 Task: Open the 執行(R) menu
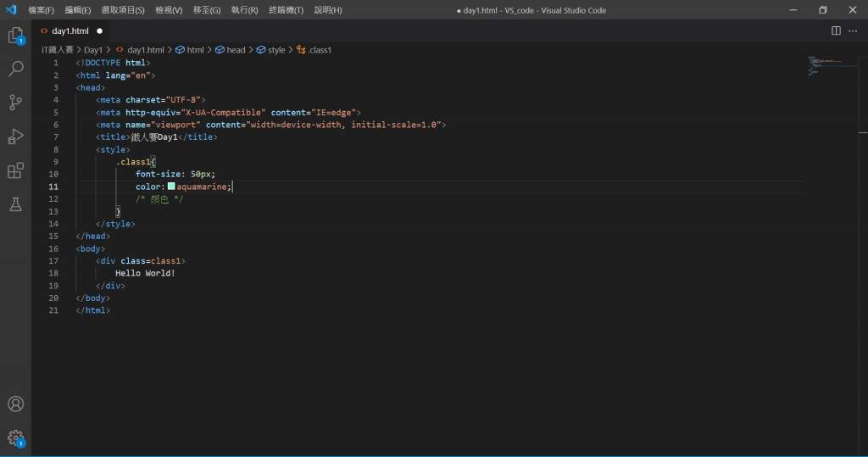pyautogui.click(x=244, y=10)
